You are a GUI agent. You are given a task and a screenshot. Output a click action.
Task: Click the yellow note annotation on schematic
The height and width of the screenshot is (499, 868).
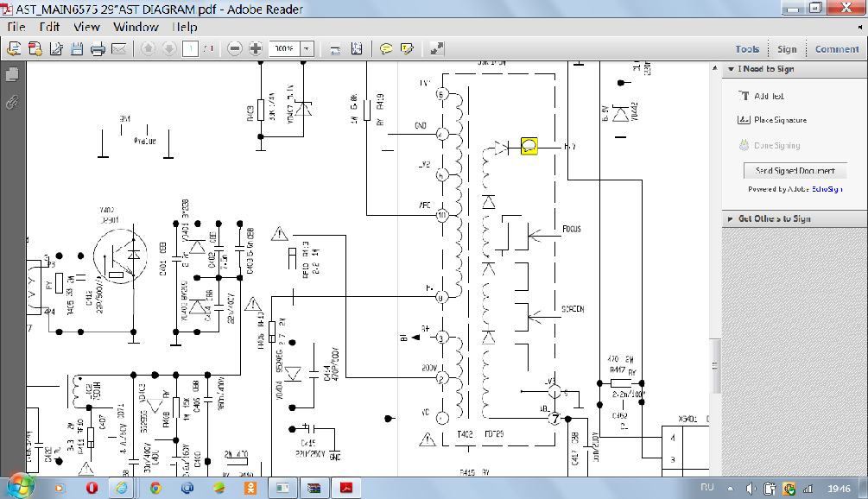tap(529, 147)
